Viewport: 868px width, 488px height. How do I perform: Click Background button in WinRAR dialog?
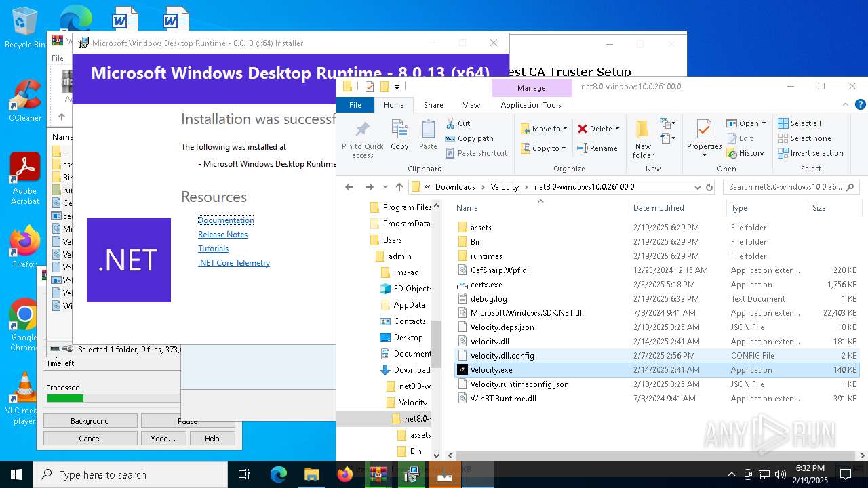pos(90,421)
